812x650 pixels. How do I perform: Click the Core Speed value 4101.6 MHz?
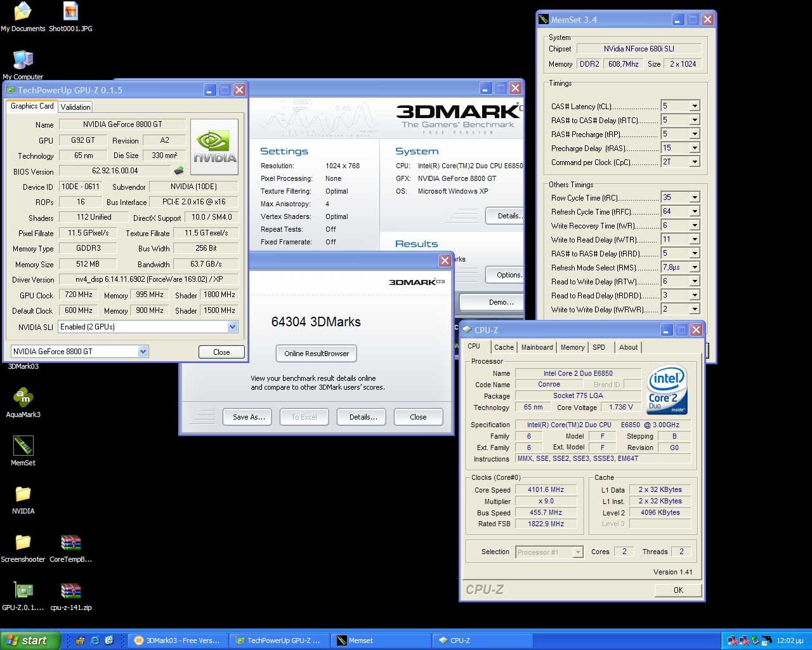point(546,489)
